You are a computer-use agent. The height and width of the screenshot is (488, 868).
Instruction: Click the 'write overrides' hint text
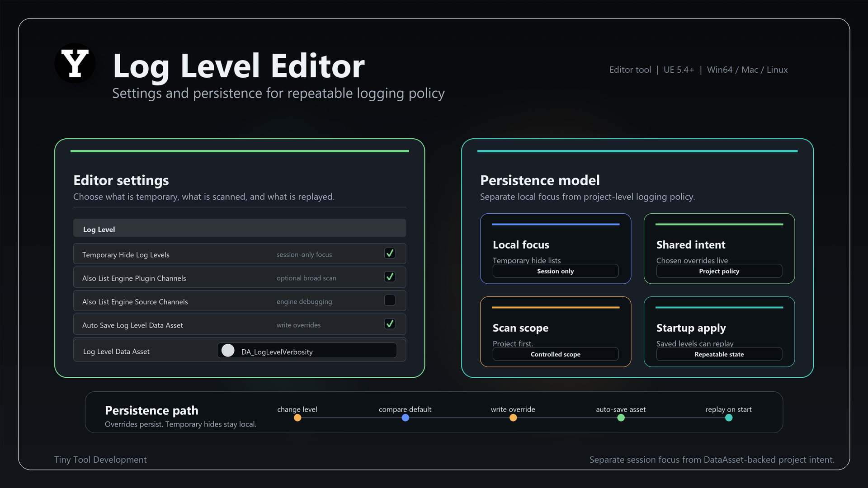click(298, 325)
